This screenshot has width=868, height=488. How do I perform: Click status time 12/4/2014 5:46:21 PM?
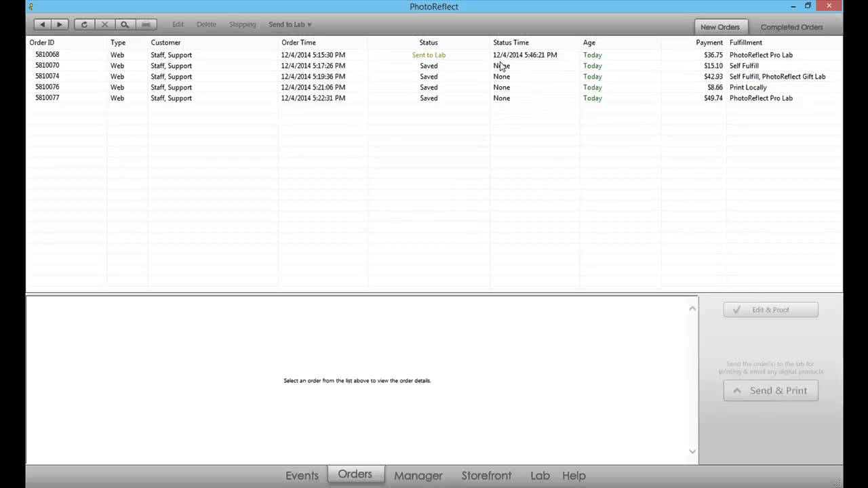pos(525,55)
